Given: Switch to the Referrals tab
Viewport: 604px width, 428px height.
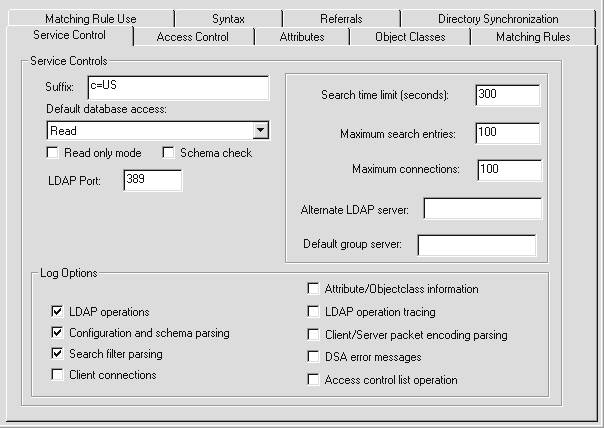Looking at the screenshot, I should click(x=340, y=18).
